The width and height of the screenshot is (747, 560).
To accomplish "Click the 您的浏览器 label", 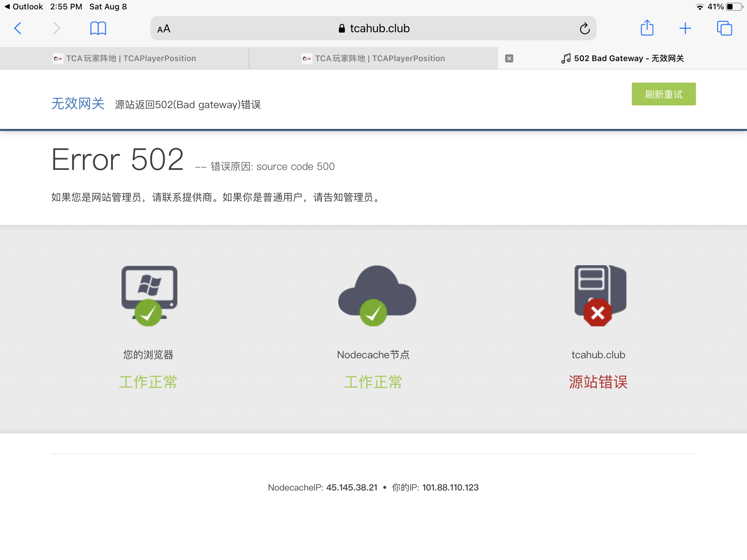I will point(148,355).
